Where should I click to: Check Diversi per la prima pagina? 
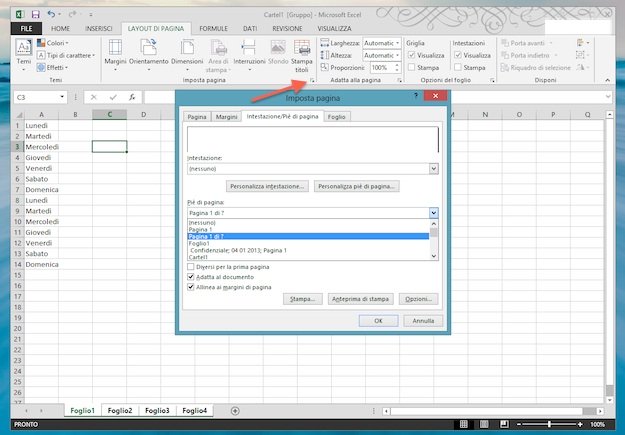191,267
